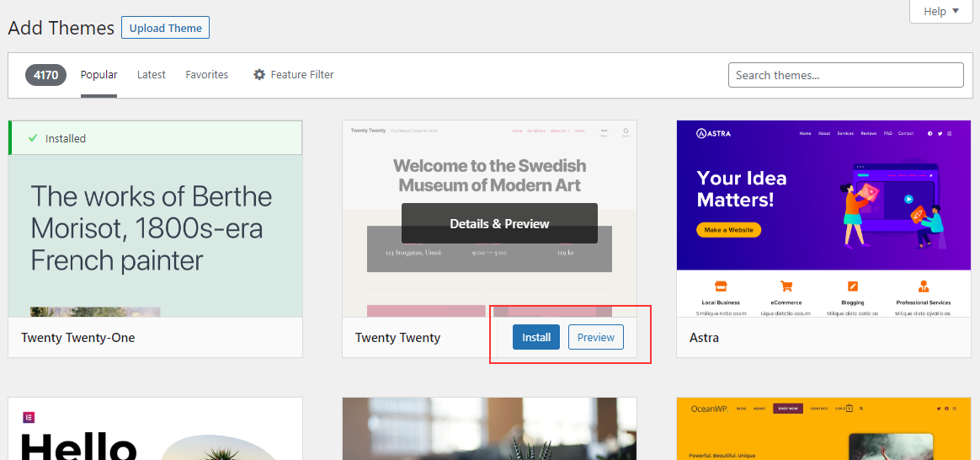Click the Installed notice checkmark icon
980x460 pixels.
pyautogui.click(x=33, y=138)
